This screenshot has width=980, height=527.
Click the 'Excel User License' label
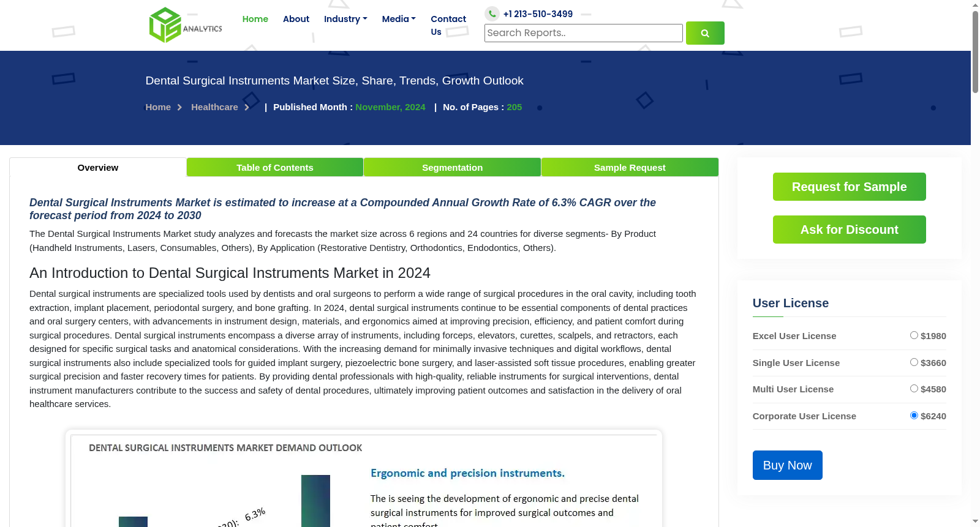794,336
